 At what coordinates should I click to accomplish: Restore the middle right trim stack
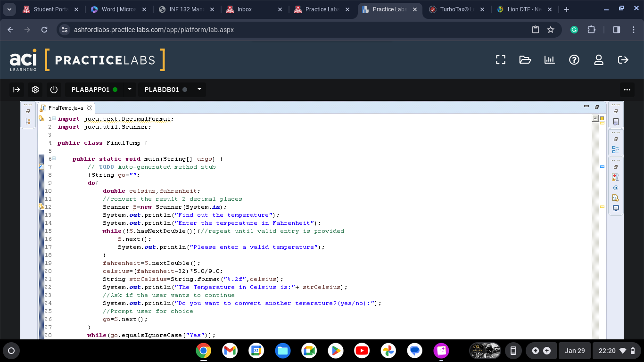(616, 139)
